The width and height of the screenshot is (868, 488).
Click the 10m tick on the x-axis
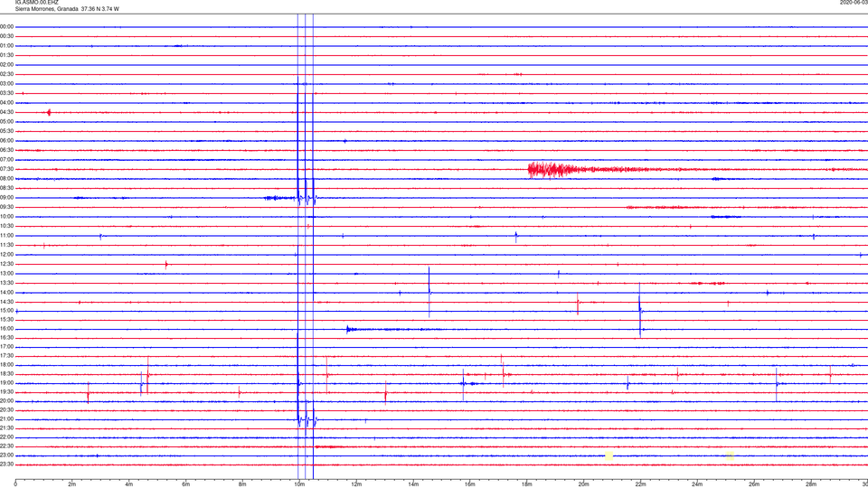pyautogui.click(x=299, y=484)
